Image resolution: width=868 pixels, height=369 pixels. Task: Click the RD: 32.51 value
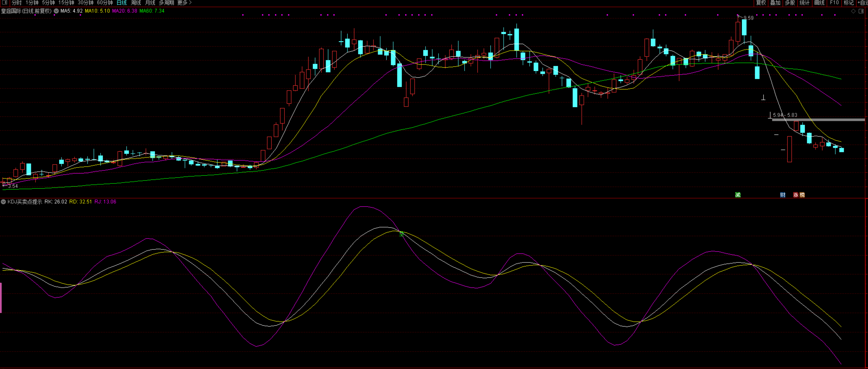[x=81, y=202]
